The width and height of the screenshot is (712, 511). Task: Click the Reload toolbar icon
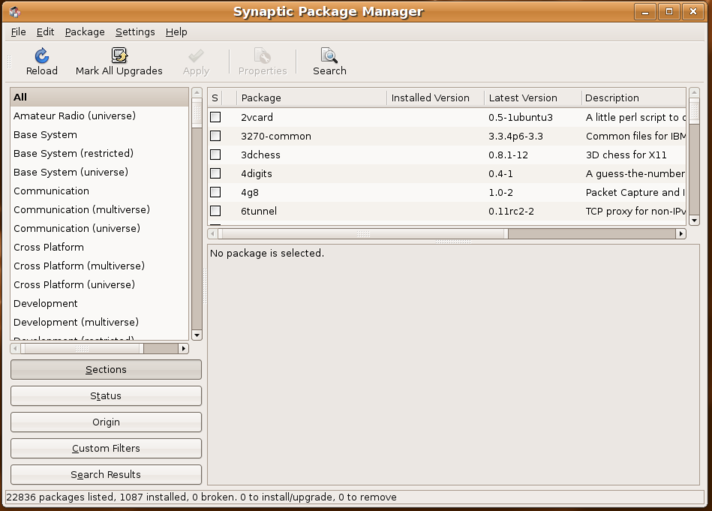(x=42, y=56)
